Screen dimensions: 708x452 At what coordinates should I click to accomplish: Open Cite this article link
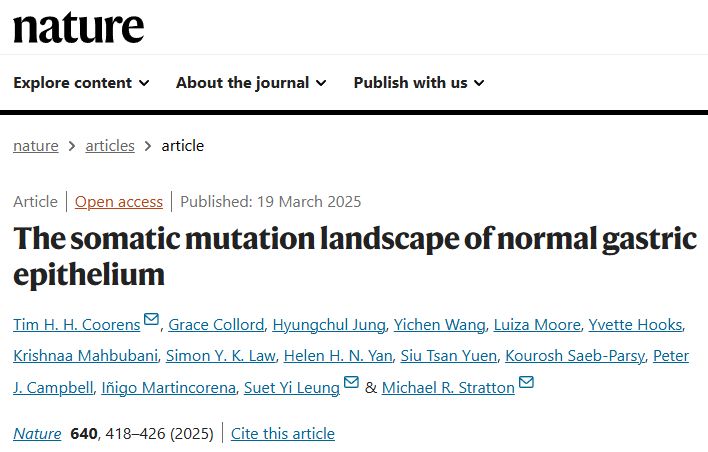tap(283, 433)
